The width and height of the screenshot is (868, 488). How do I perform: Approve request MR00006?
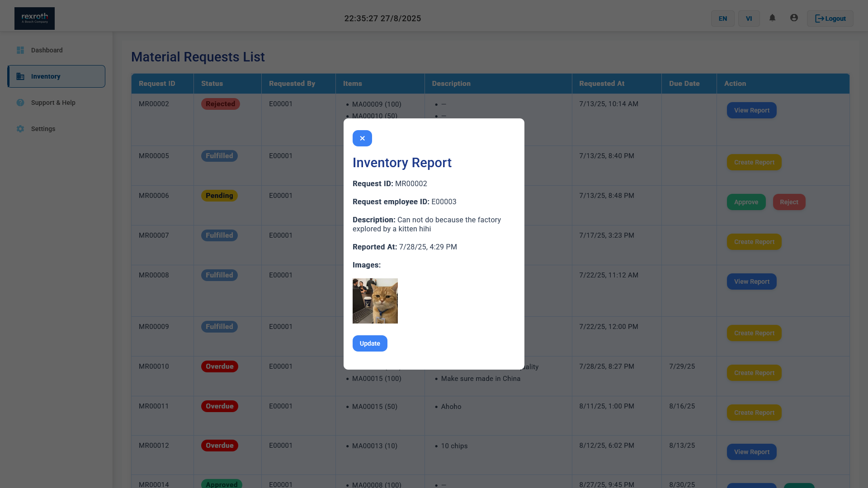click(746, 202)
